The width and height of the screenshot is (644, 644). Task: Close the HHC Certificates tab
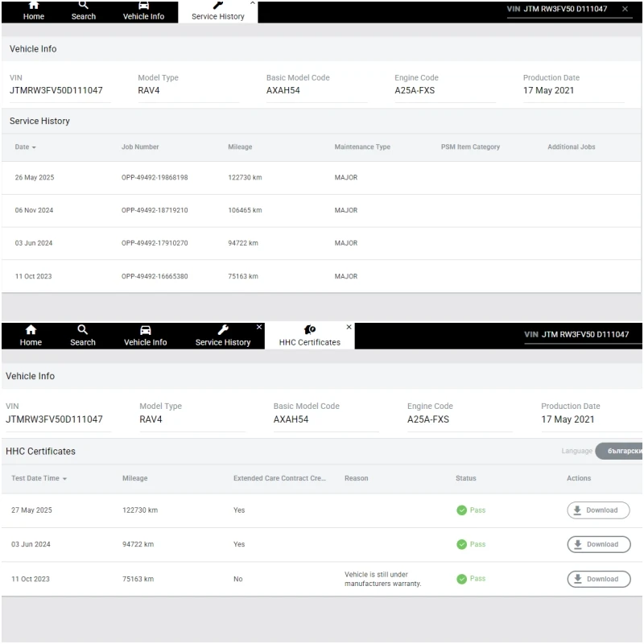pos(349,328)
